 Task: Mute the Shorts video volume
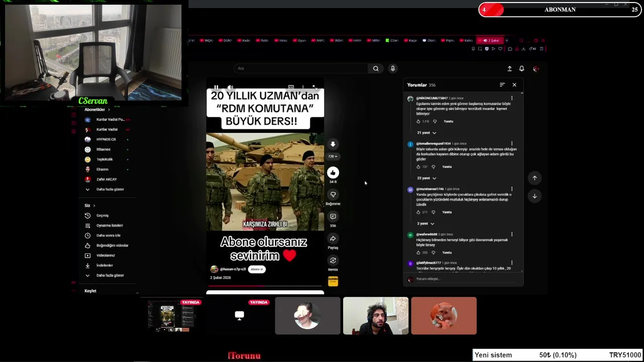click(230, 87)
